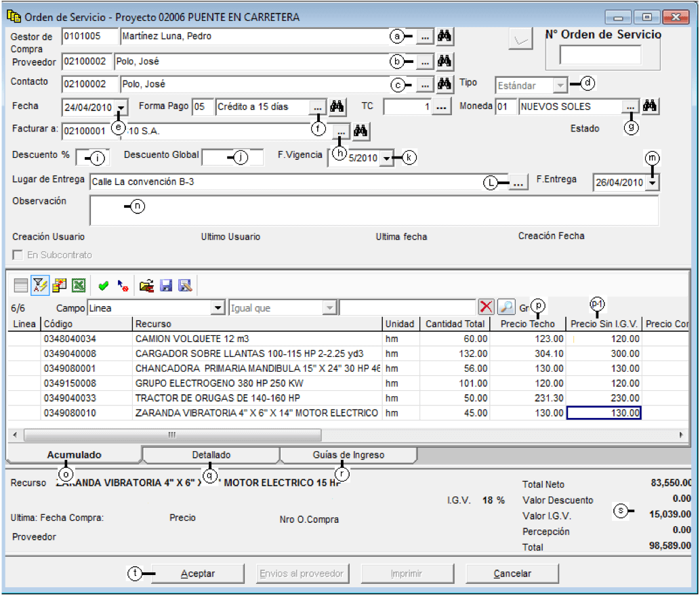Click binoculars search icon next to Gestor de Compra

445,36
